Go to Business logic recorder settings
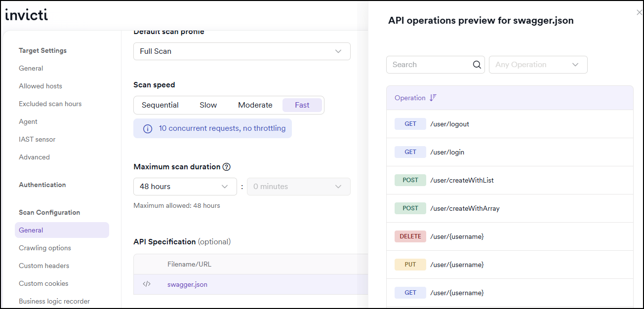The width and height of the screenshot is (644, 309). coord(54,301)
